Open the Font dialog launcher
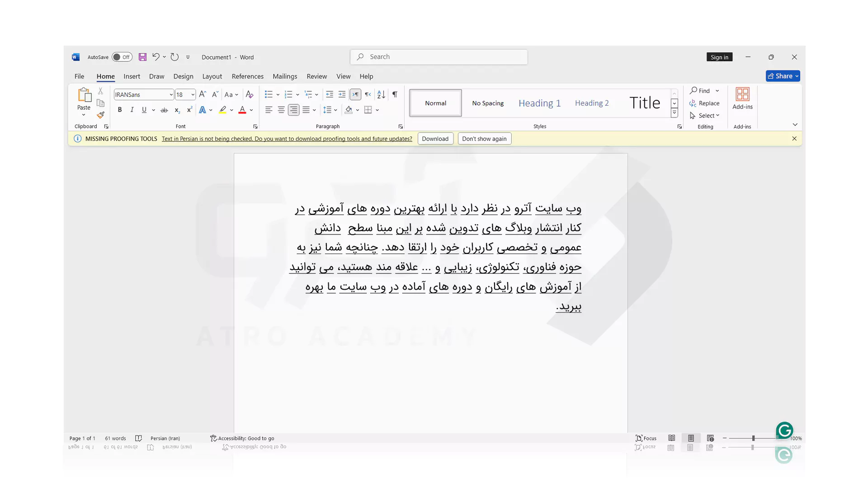 point(255,127)
